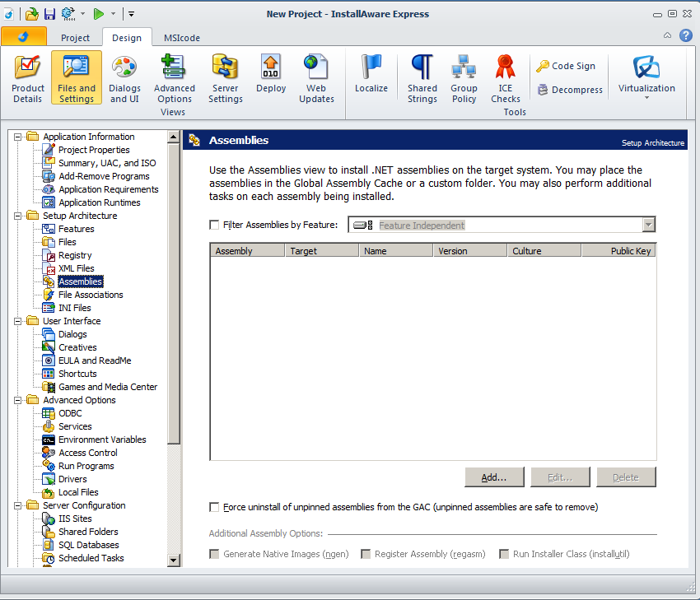700x600 pixels.
Task: Select Registry in the tree
Action: click(75, 255)
